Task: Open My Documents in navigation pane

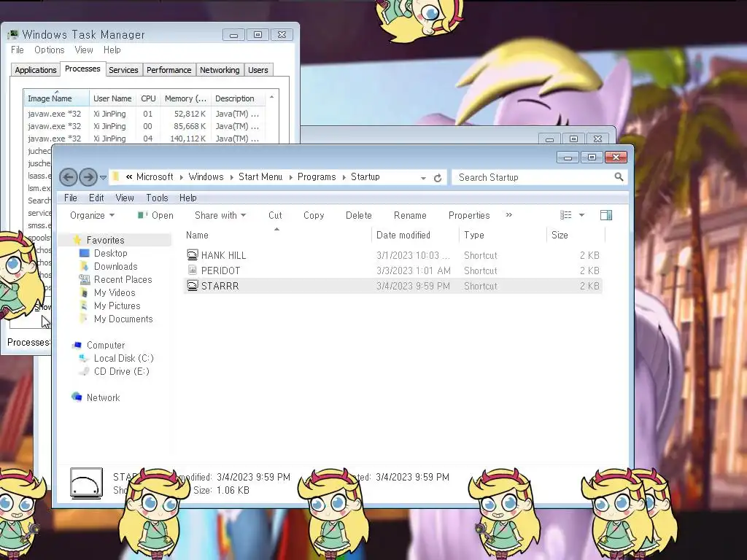Action: pos(123,319)
